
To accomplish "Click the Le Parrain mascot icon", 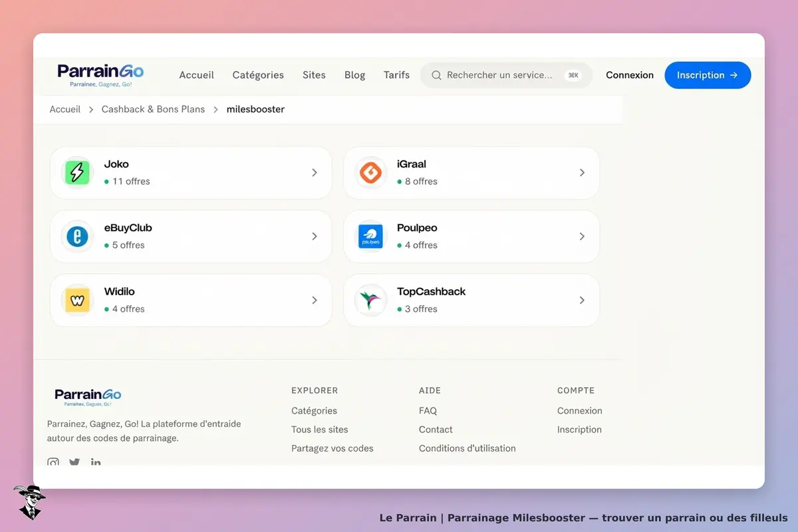I will 29,502.
